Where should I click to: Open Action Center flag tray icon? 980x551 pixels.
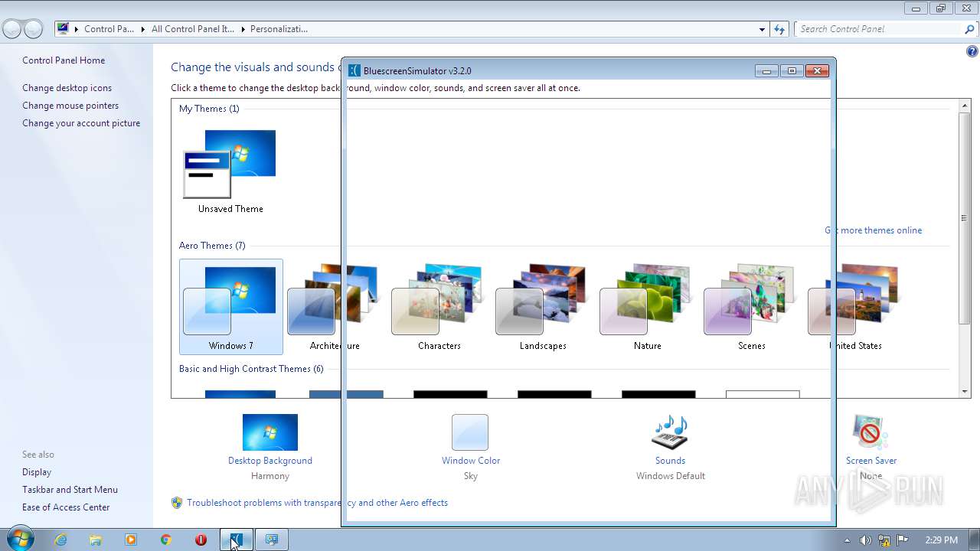pos(903,540)
